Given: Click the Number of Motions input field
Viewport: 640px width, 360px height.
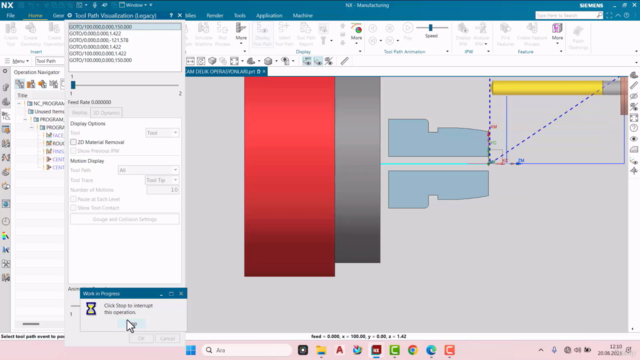Looking at the screenshot, I should click(162, 190).
